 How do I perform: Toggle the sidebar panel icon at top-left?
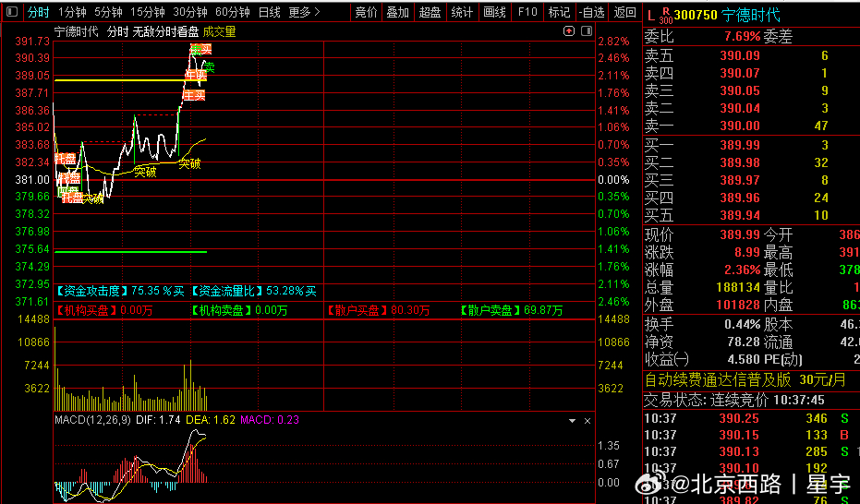click(11, 11)
